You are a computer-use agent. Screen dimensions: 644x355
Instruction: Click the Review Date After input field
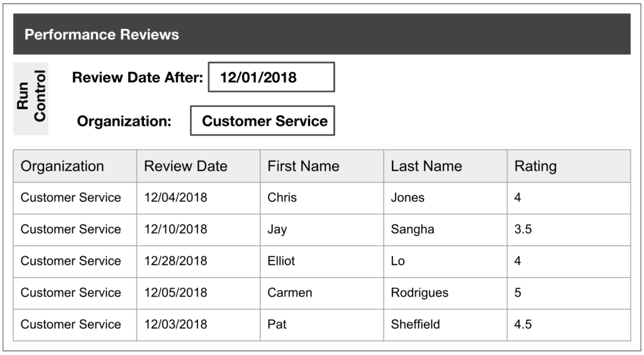(x=272, y=77)
